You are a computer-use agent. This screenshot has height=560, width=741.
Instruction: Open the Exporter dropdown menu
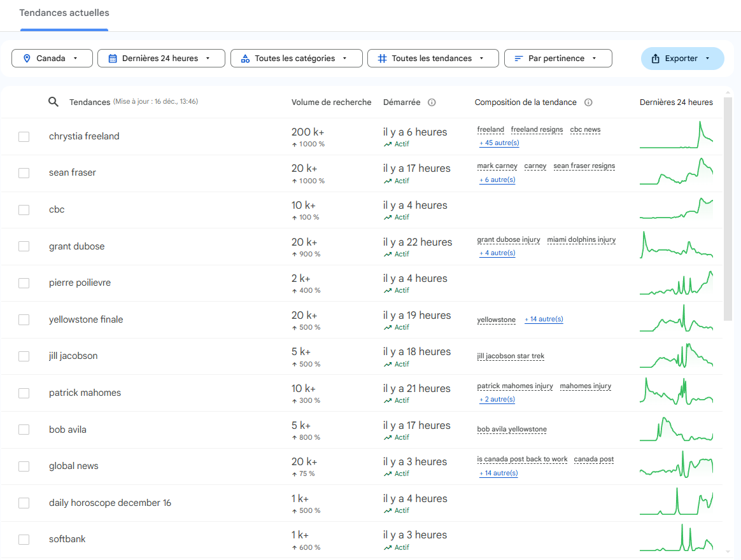(682, 59)
